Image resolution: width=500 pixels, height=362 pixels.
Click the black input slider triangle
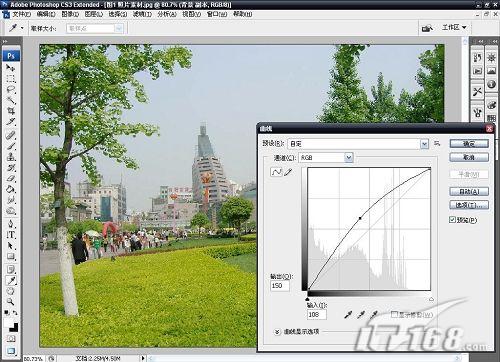pyautogui.click(x=307, y=299)
